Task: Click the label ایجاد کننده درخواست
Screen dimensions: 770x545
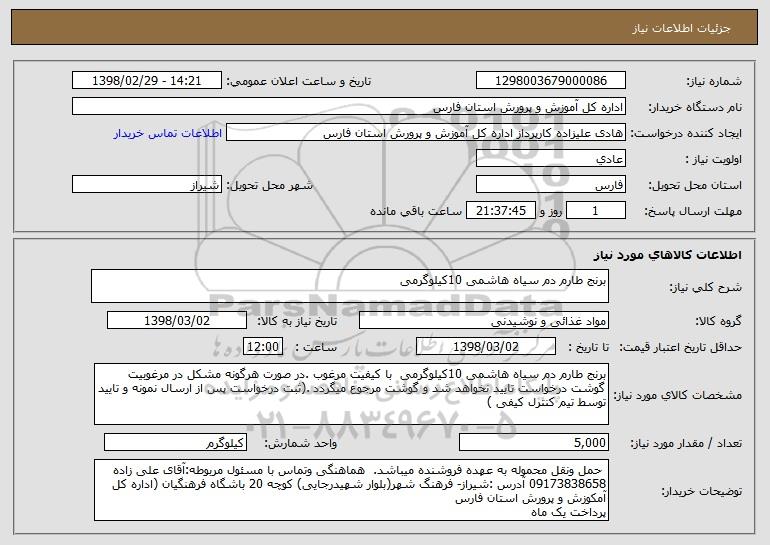Action: [x=686, y=133]
